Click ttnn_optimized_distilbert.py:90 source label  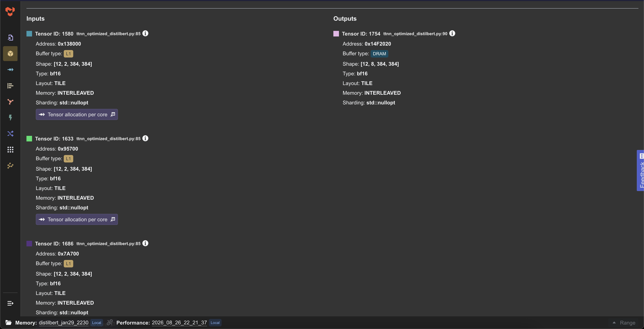tap(415, 34)
